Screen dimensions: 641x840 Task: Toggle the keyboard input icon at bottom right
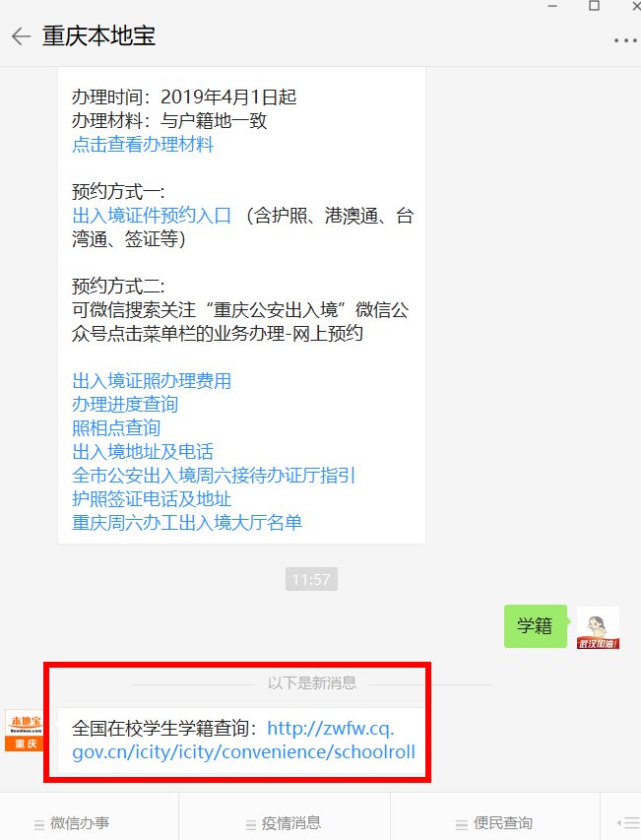click(628, 823)
